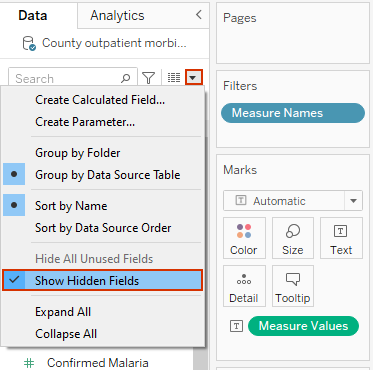
Task: Click the text icon beside Measure Values
Action: click(236, 326)
